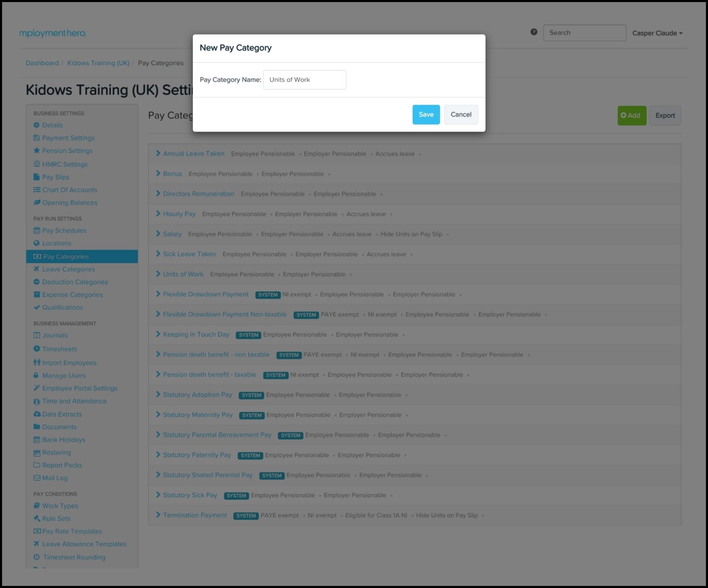Click the Locations globe icon
The height and width of the screenshot is (588, 708).
pyautogui.click(x=36, y=243)
